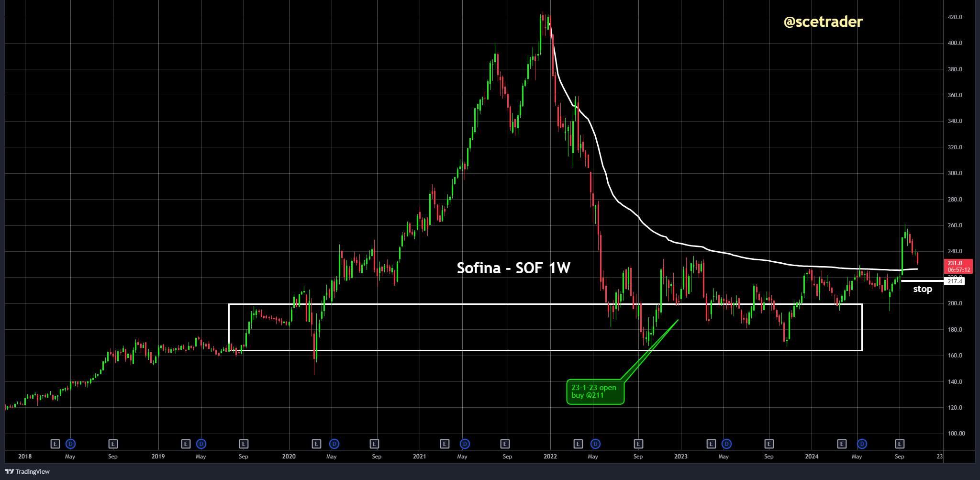This screenshot has width=980, height=480.
Task: Open the dividend marker above May 2023
Action: pyautogui.click(x=726, y=444)
